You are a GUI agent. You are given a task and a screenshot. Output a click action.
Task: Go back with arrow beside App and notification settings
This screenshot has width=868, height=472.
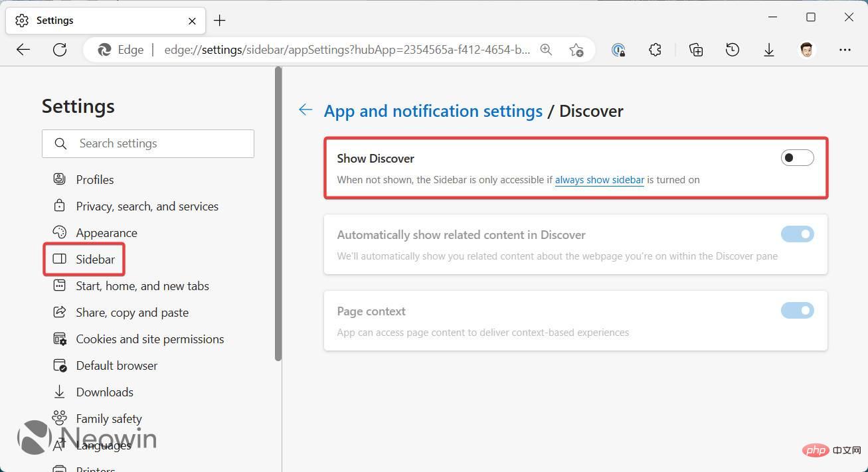click(305, 110)
